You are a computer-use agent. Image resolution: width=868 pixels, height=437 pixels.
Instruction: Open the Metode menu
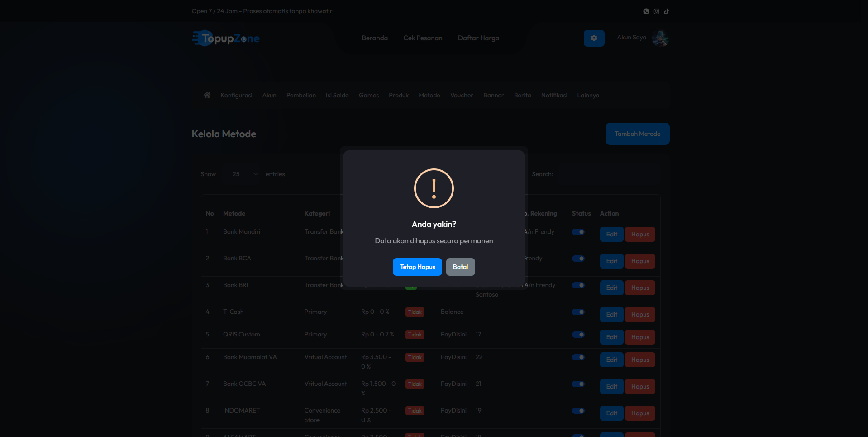pos(429,95)
